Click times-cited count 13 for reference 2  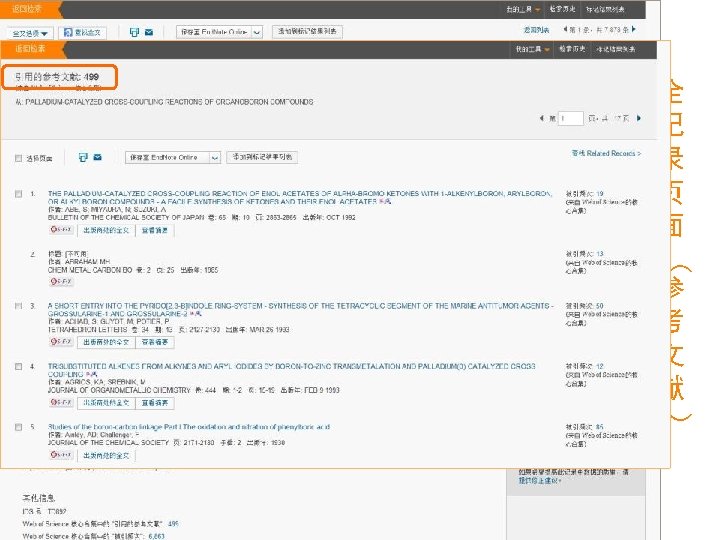pyautogui.click(x=600, y=254)
